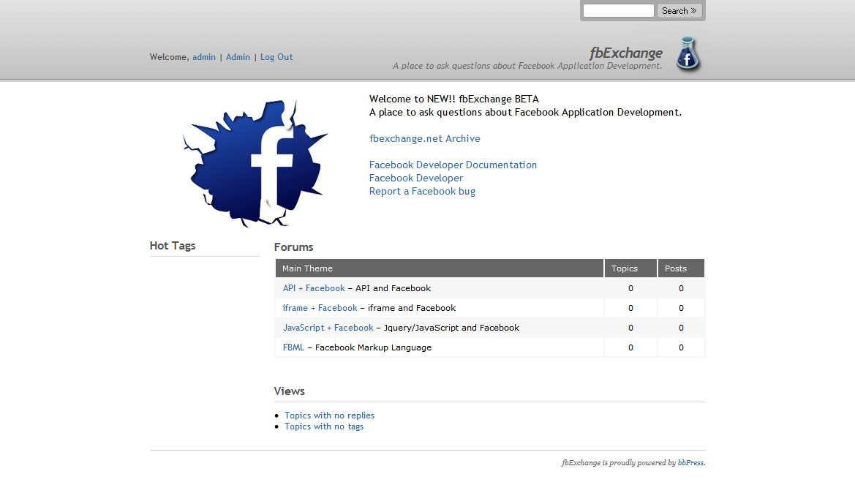Open the admin profile link
The image size is (855, 504).
(x=204, y=57)
